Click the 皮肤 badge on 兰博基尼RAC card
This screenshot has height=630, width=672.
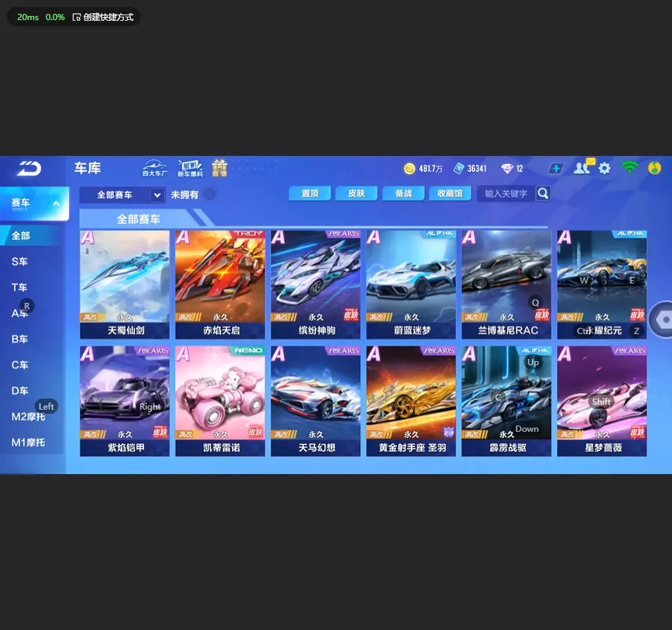click(542, 315)
